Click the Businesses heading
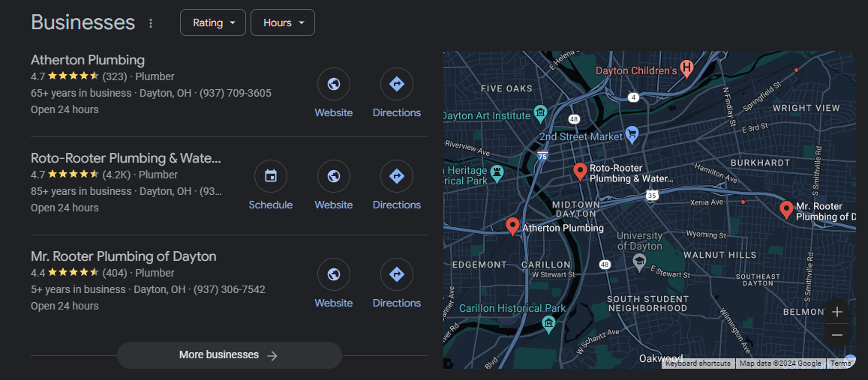The height and width of the screenshot is (380, 868). (x=83, y=22)
